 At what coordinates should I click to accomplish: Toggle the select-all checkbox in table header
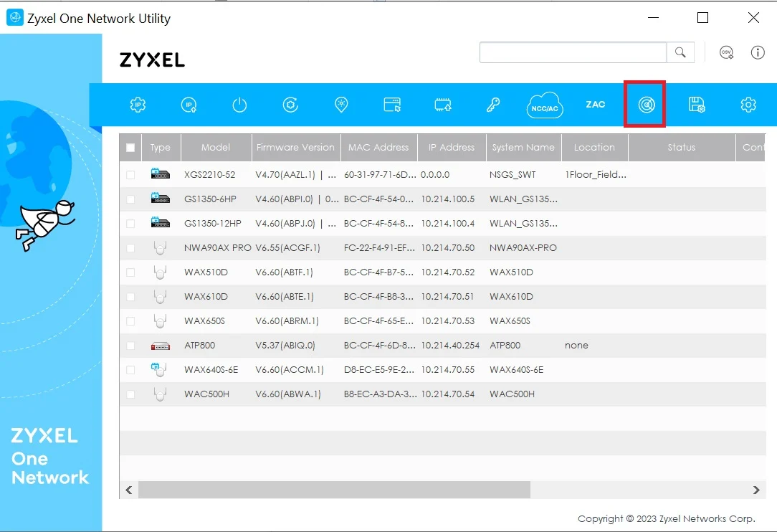click(x=130, y=147)
